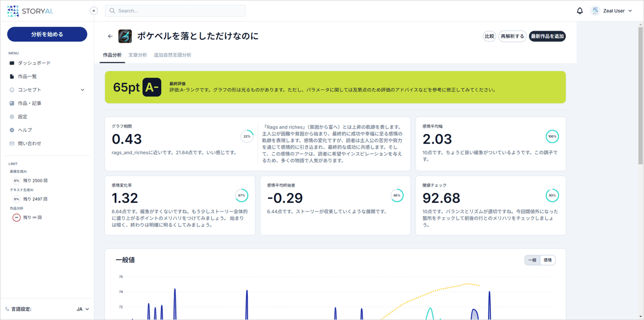Click the 比較 button
This screenshot has width=644, height=320.
(489, 36)
